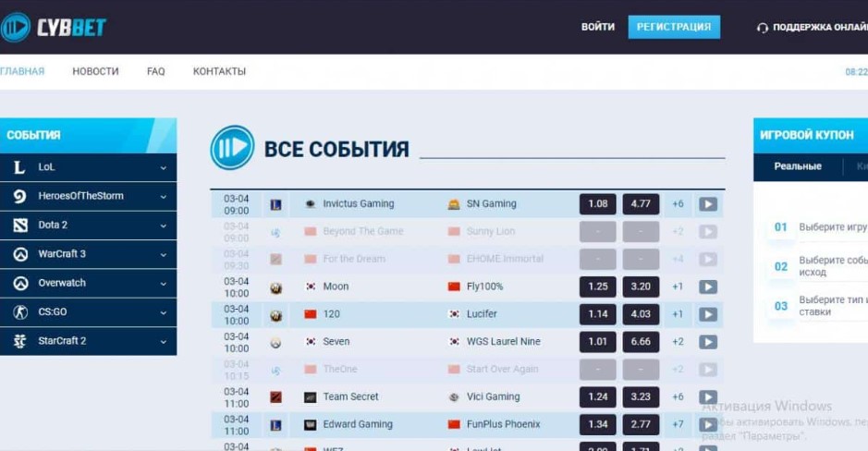Bet 1.25 odds on Moon
The height and width of the screenshot is (451, 868).
click(x=598, y=286)
